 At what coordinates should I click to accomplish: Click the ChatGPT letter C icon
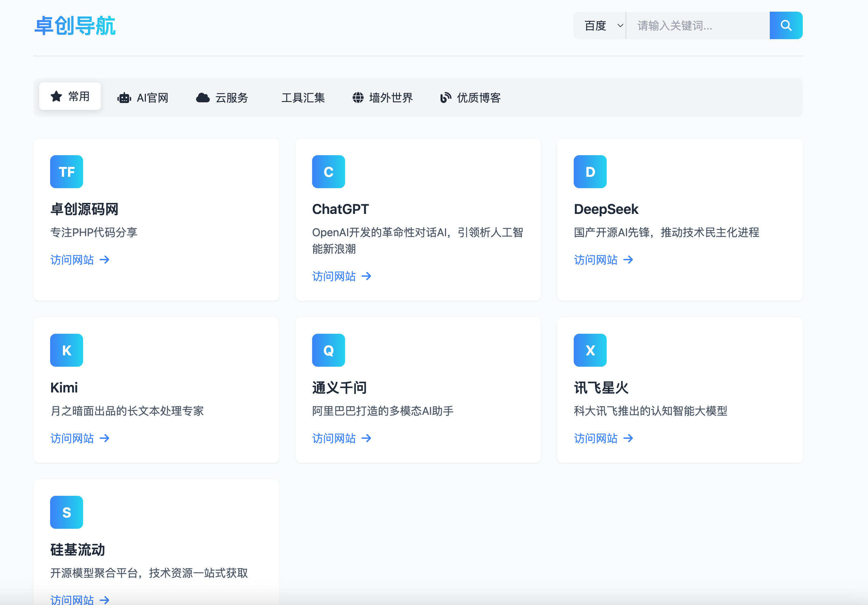pyautogui.click(x=328, y=171)
